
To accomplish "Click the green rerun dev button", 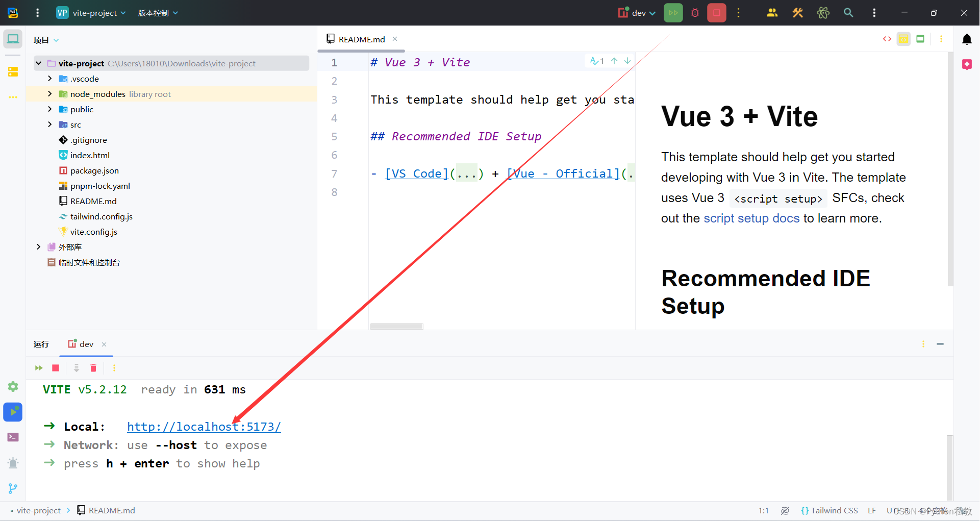I will [x=673, y=13].
